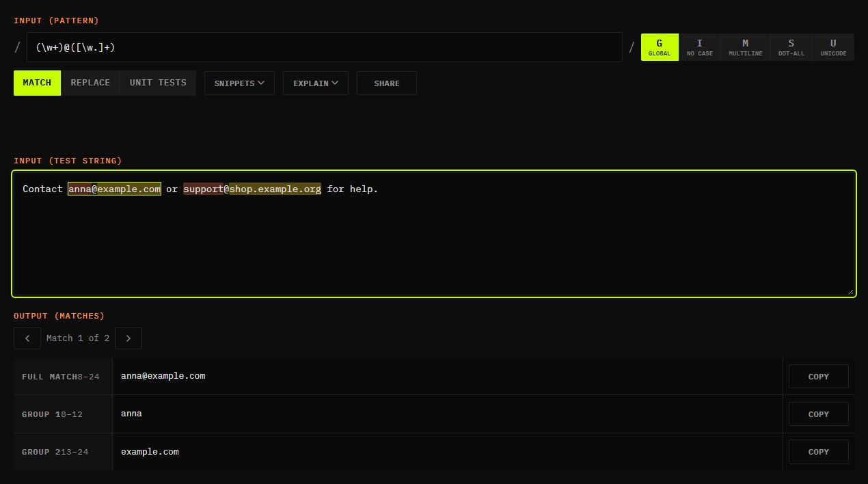Click the 'Input (Pattern)' heading

pos(57,21)
